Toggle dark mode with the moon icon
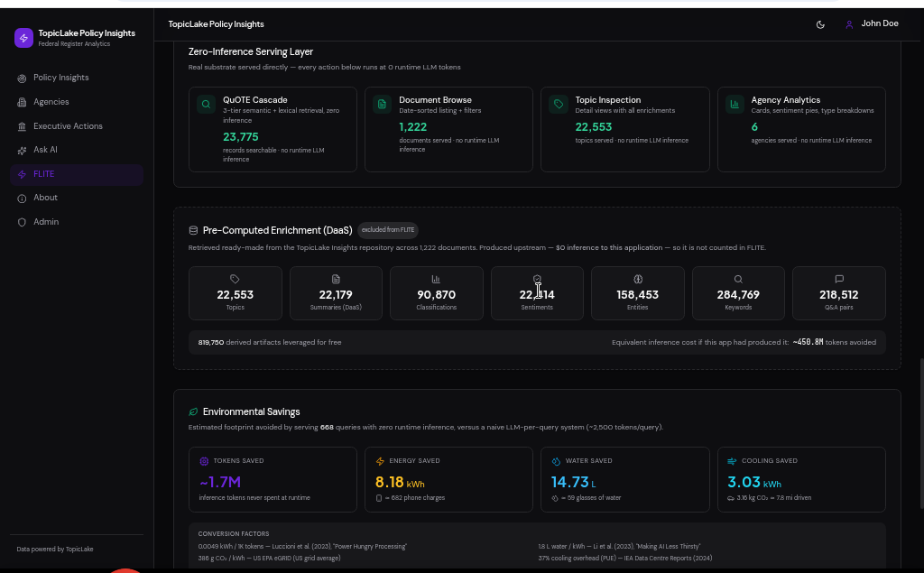Viewport: 924px width, 573px height. point(820,24)
